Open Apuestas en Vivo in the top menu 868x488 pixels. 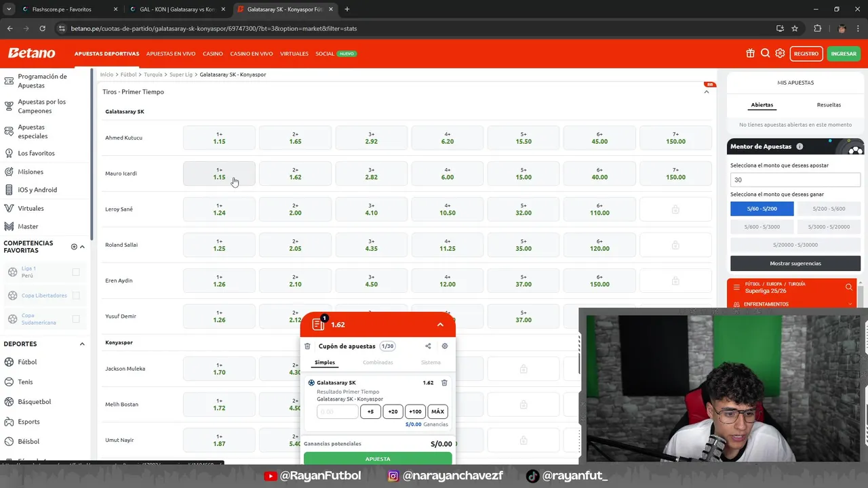click(x=171, y=54)
